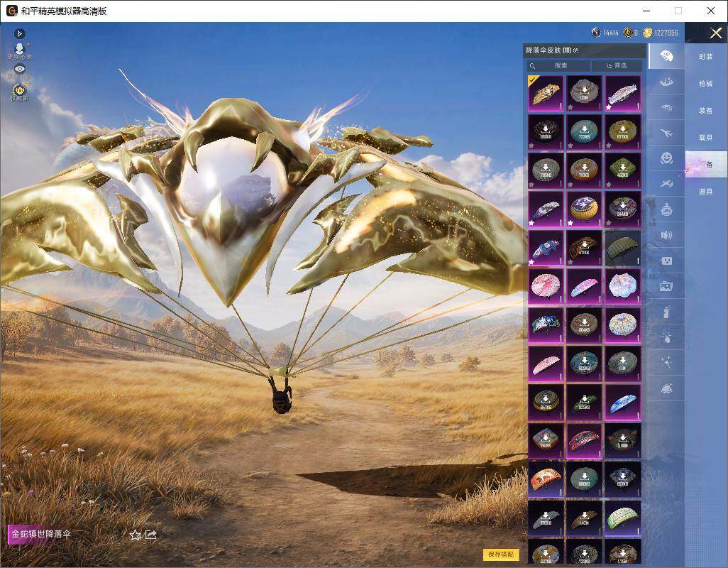The image size is (728, 568).
Task: Open the magic wand sparkle category
Action: click(666, 363)
